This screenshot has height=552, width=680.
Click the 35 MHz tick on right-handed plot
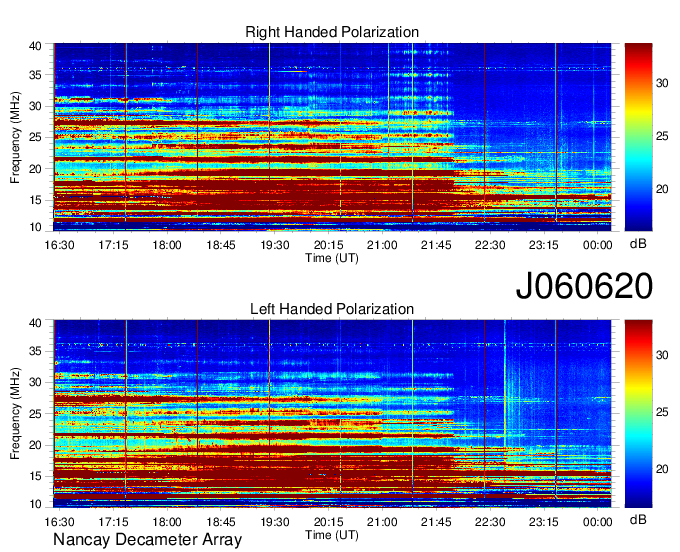pos(35,75)
